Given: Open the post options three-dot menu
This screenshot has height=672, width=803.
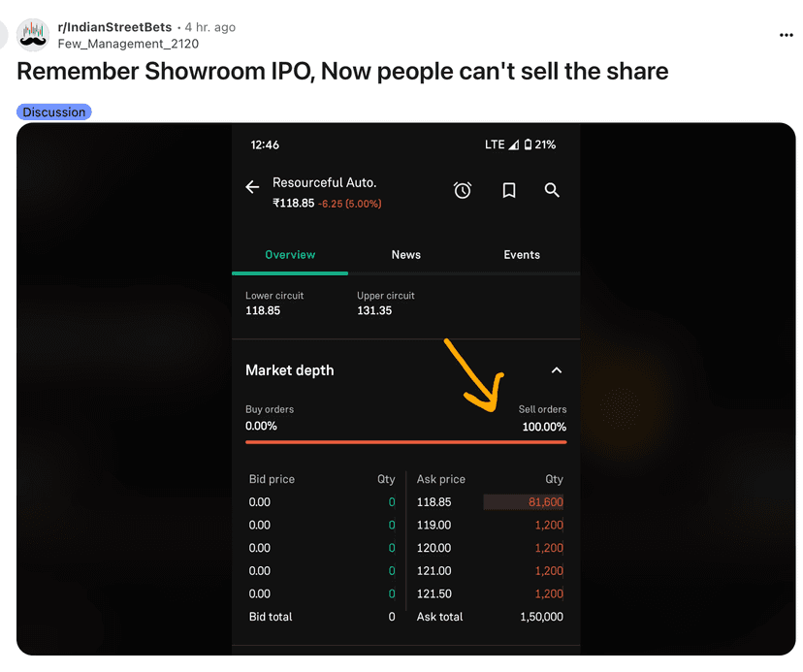Looking at the screenshot, I should [x=786, y=36].
